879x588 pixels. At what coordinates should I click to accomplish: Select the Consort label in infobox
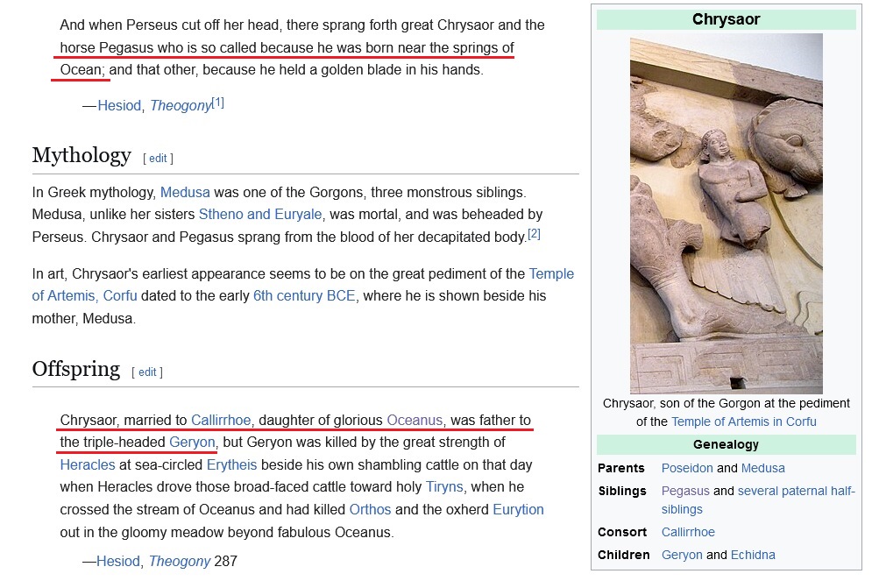click(622, 532)
